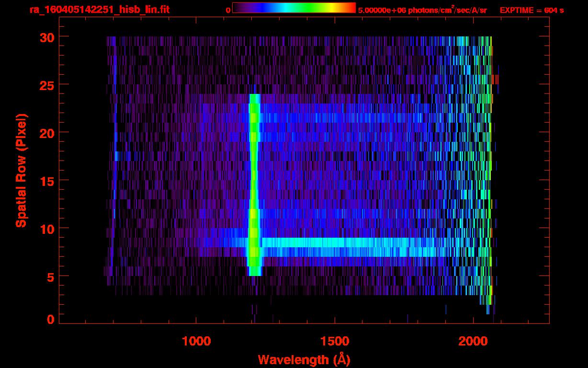This screenshot has height=368, width=588.
Task: Click the 0 spatial row tick label
Action: click(x=51, y=319)
